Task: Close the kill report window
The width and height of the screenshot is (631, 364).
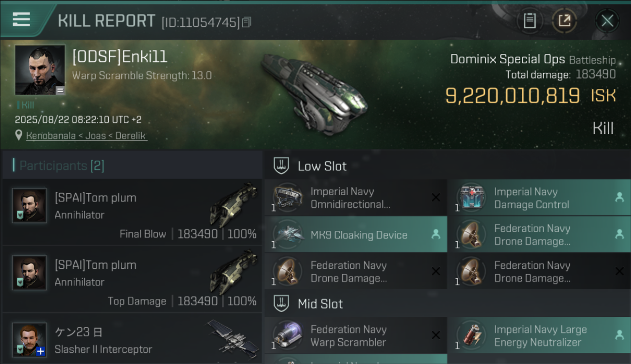Action: [607, 21]
